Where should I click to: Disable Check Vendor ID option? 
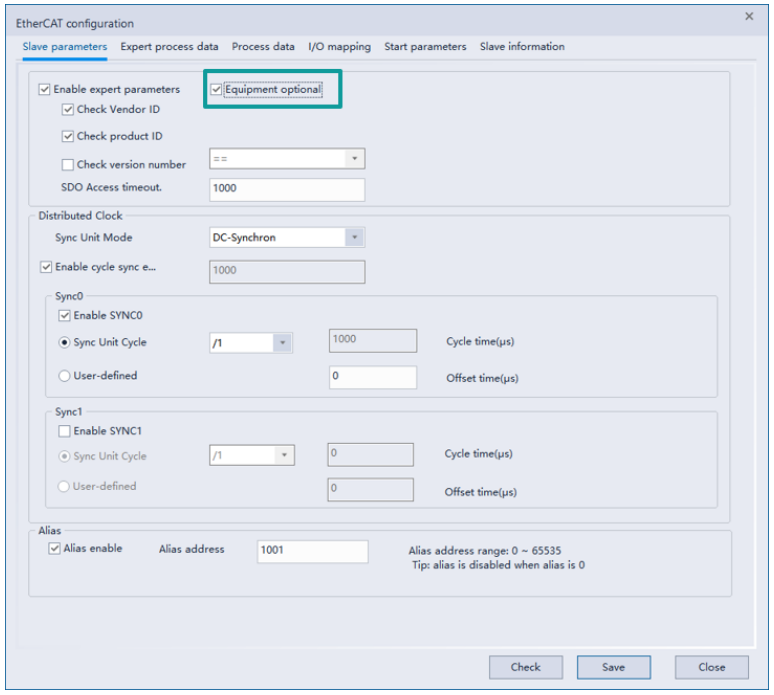tap(68, 110)
